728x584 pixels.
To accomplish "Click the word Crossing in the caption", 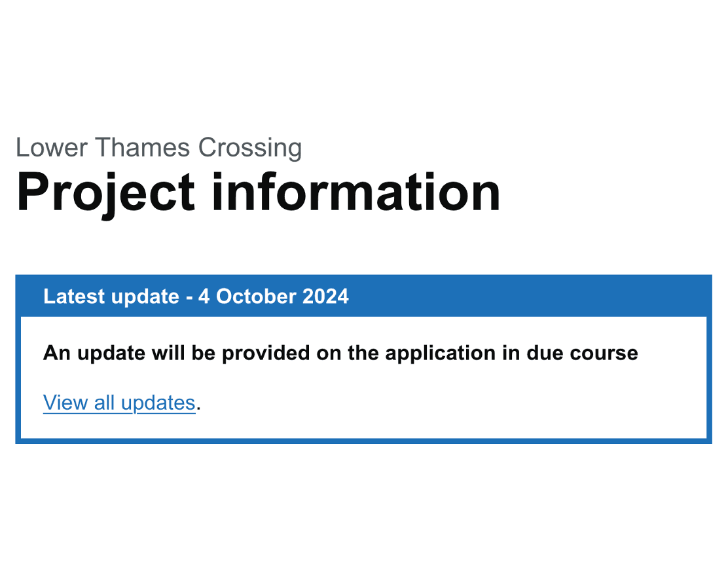I will pyautogui.click(x=250, y=148).
